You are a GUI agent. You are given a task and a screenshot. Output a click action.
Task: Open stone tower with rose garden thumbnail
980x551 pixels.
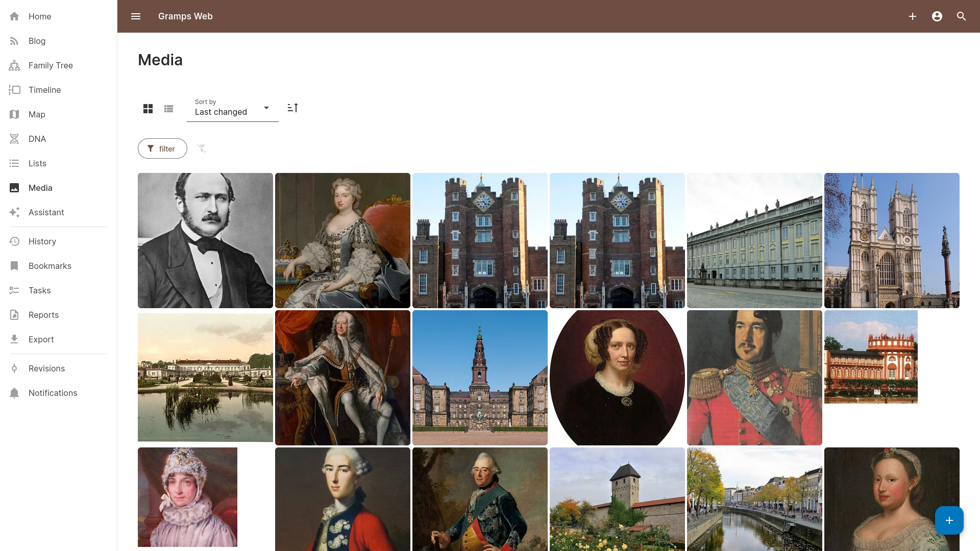coord(617,499)
